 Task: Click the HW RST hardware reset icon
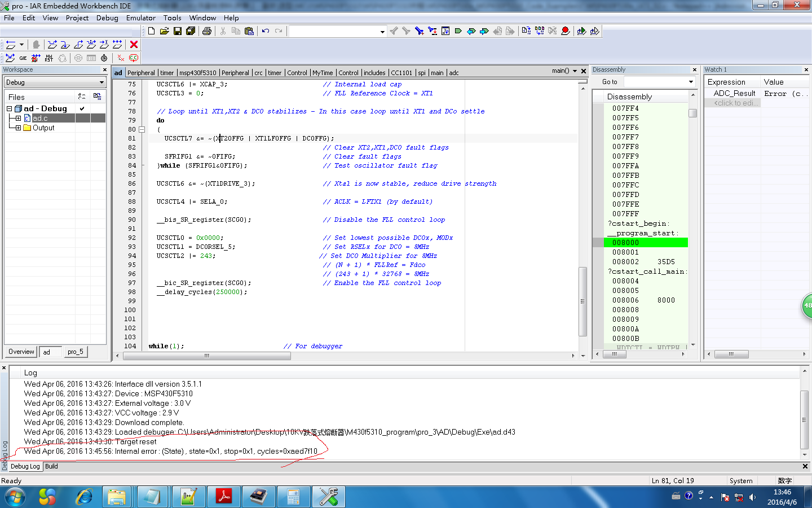click(x=49, y=58)
